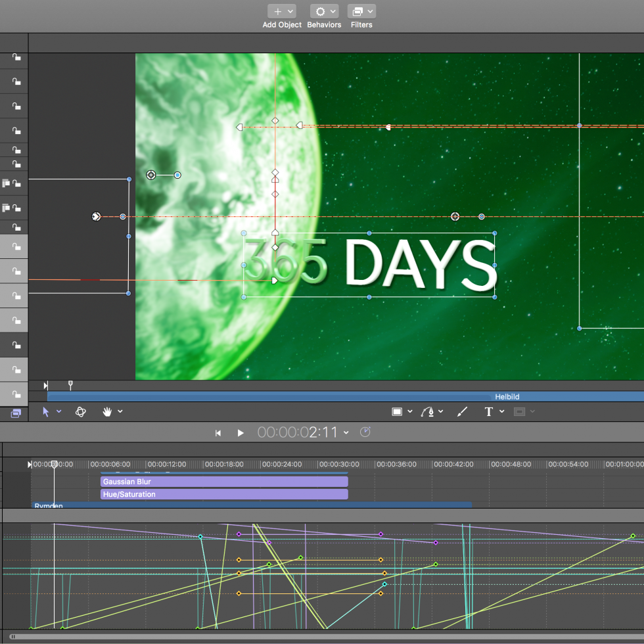Click the mini-timeline play range In marker

pos(45,386)
